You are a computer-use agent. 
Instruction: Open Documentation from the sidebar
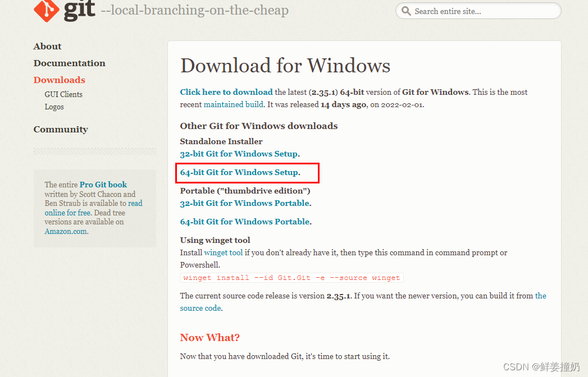pos(70,63)
